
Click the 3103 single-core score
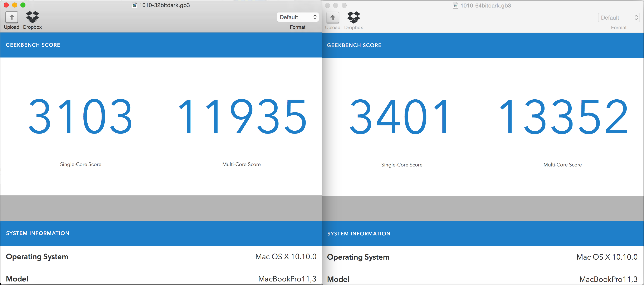click(x=80, y=116)
